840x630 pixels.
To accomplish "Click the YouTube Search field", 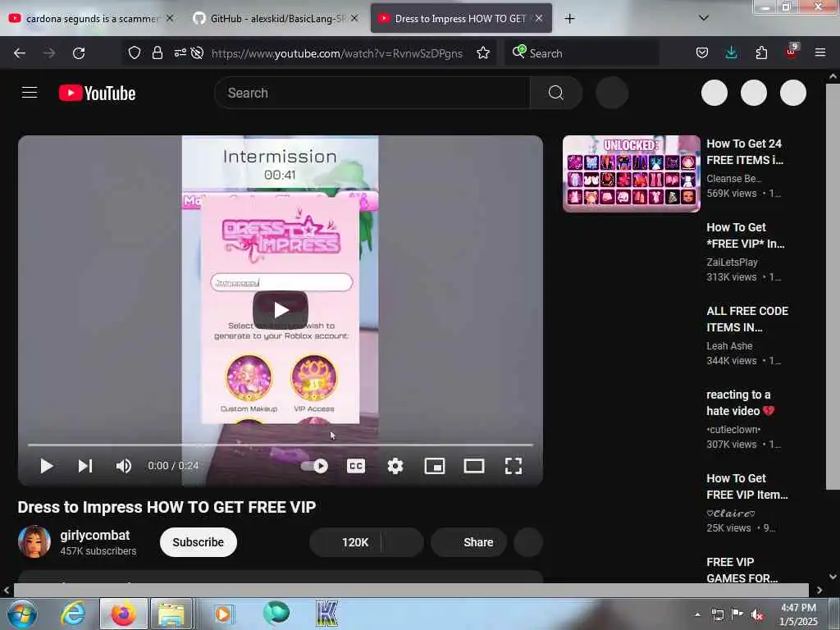I will (372, 94).
